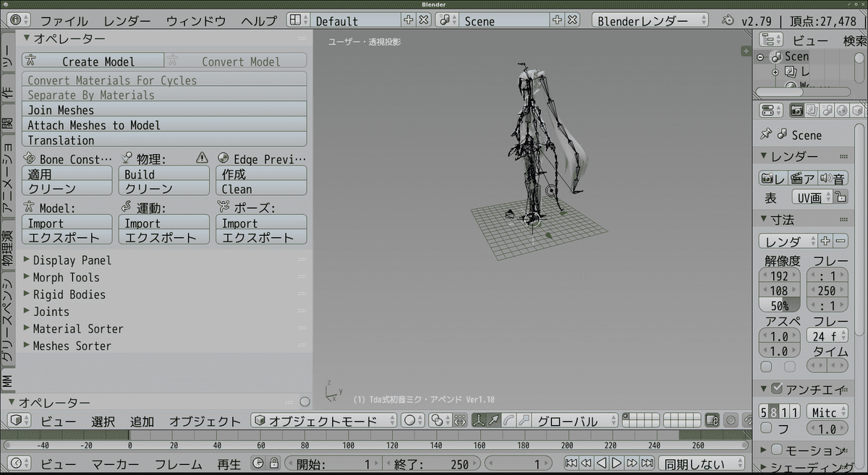Enable the アンチエイ antialiasing checkbox
Image resolution: width=868 pixels, height=475 pixels.
point(777,388)
